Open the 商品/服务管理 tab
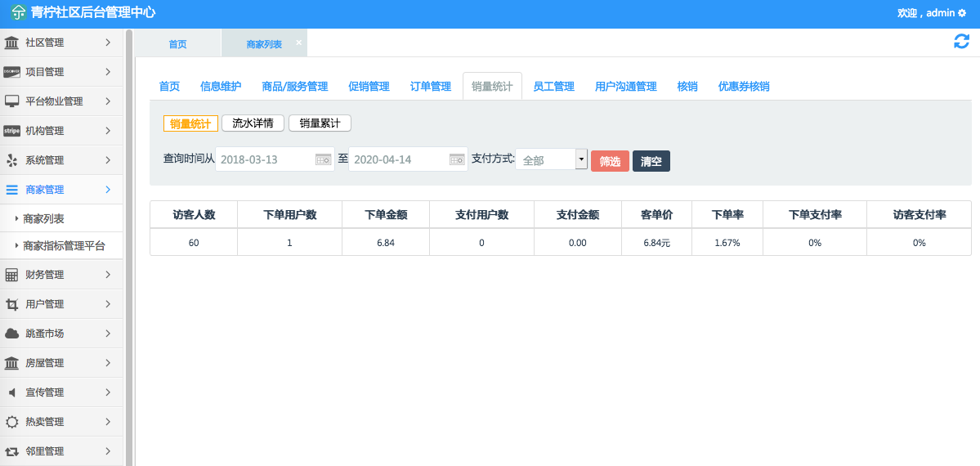This screenshot has height=466, width=980. (x=295, y=87)
